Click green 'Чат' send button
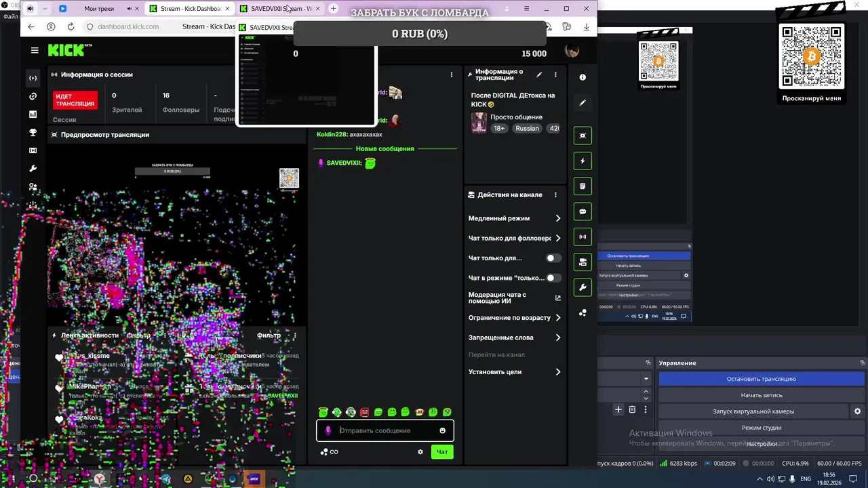Image resolution: width=868 pixels, height=488 pixels. (442, 452)
